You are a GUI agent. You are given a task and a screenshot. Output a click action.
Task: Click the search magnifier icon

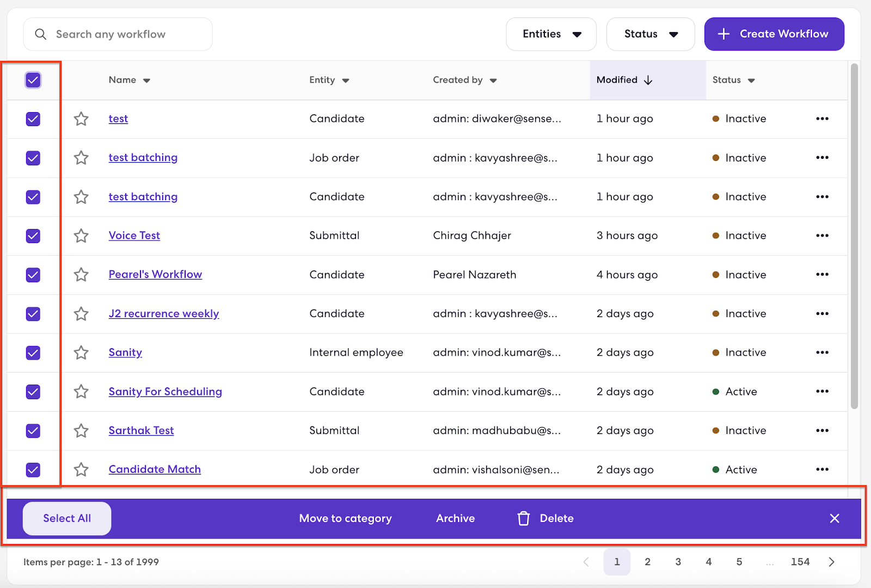coord(40,34)
